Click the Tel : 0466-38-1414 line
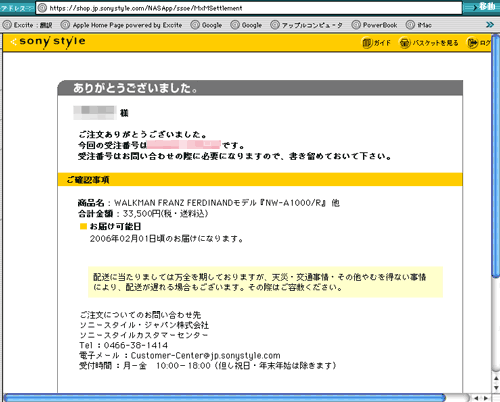The image size is (500, 402). [124, 345]
